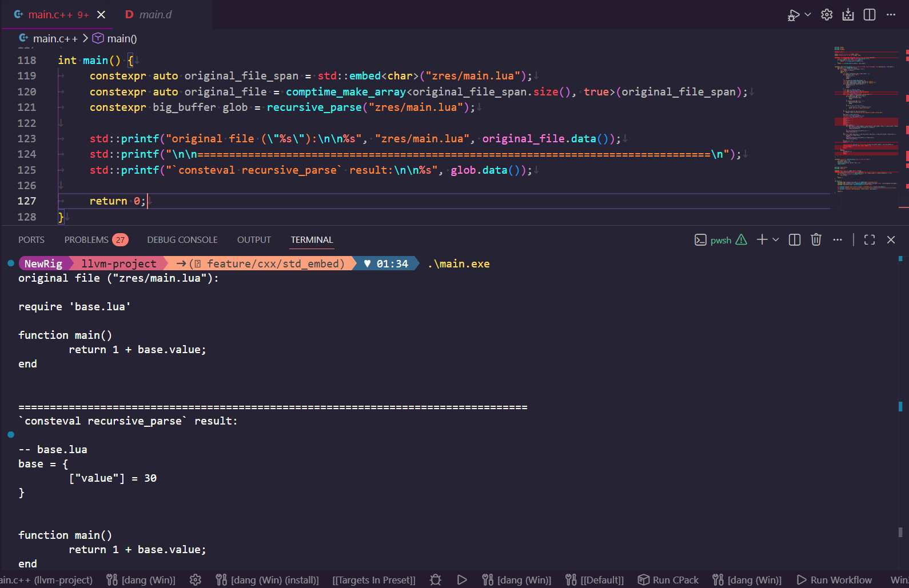909x588 pixels.
Task: Kill the terminal with the trash icon
Action: (x=816, y=240)
